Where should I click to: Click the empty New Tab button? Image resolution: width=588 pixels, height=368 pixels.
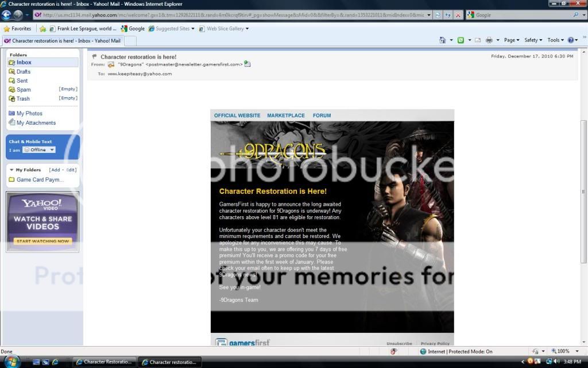(x=130, y=41)
